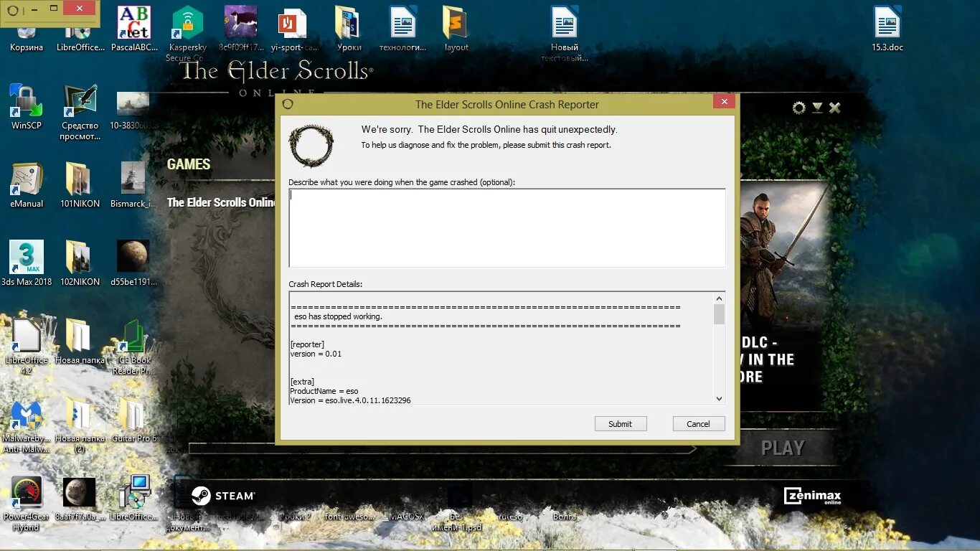Click the crash description text box
Image resolution: width=980 pixels, height=551 pixels.
(507, 228)
